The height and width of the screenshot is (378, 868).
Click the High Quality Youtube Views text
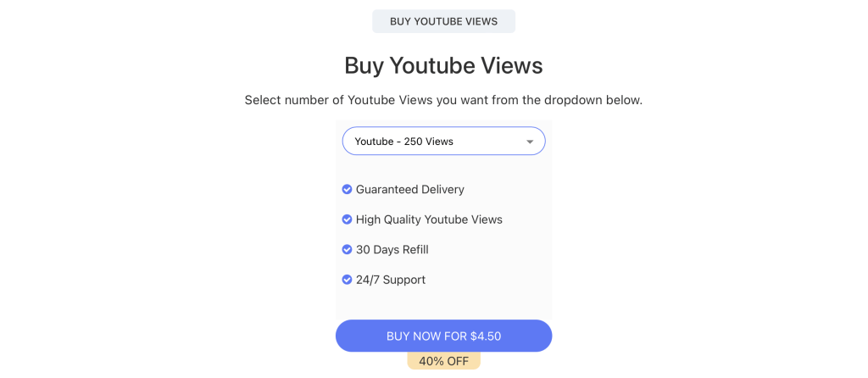pyautogui.click(x=429, y=220)
